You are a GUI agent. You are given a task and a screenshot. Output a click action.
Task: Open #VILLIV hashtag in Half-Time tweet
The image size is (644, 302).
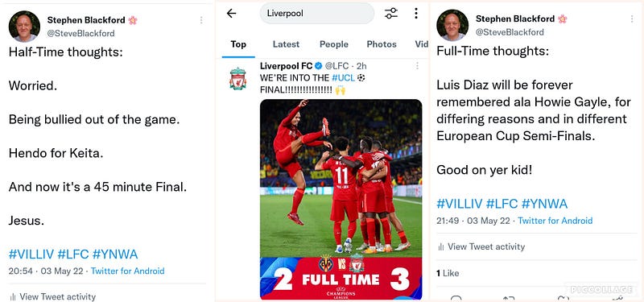(x=31, y=254)
